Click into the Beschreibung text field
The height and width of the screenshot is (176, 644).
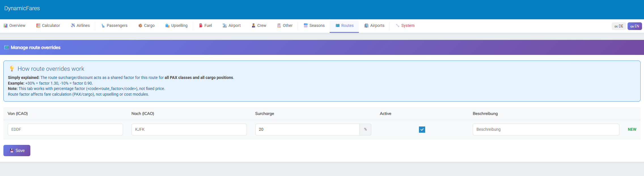[x=546, y=130]
